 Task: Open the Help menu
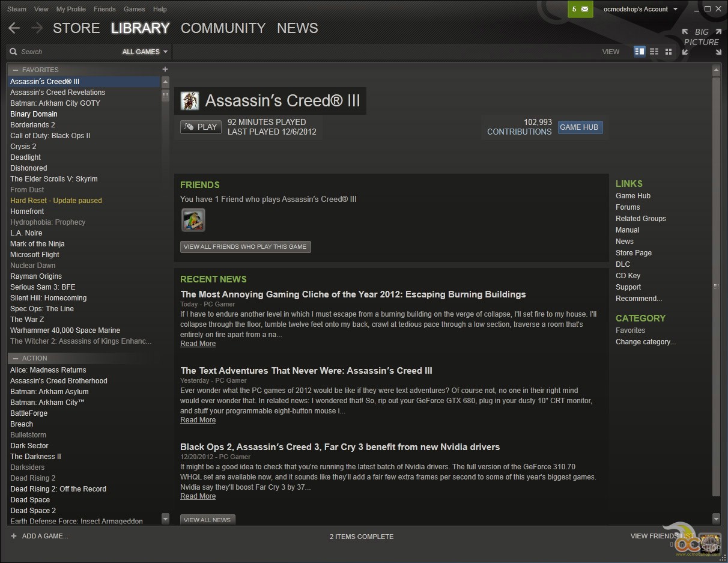160,9
